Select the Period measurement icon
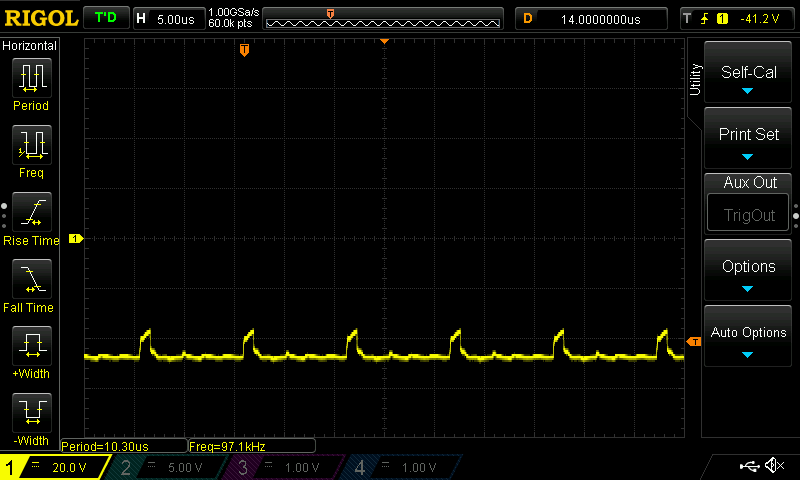This screenshot has height=480, width=800. click(x=32, y=78)
